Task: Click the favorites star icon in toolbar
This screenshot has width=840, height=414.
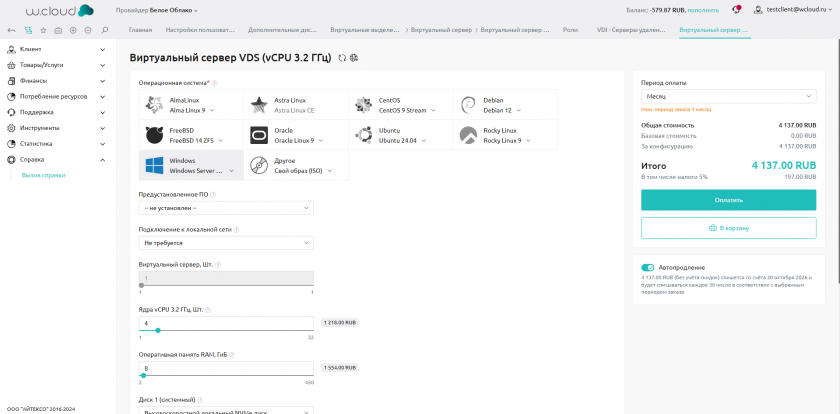Action: click(43, 30)
